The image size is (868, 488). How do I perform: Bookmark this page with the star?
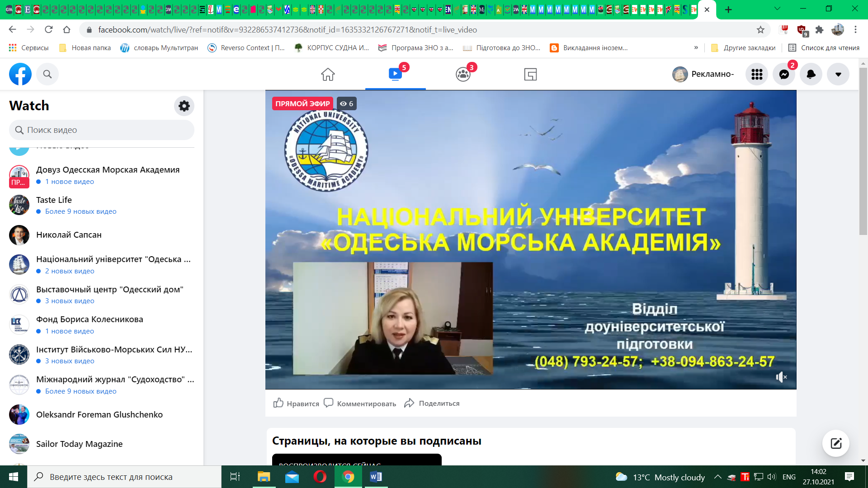760,30
